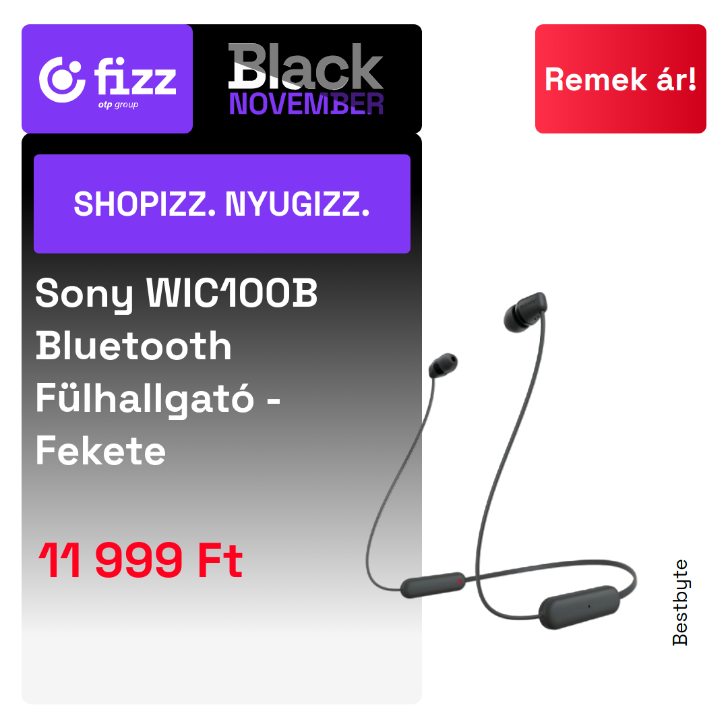Click the SHOPIZZ. NYUGIZZ. purple banner
The height and width of the screenshot is (728, 728).
pos(222,204)
